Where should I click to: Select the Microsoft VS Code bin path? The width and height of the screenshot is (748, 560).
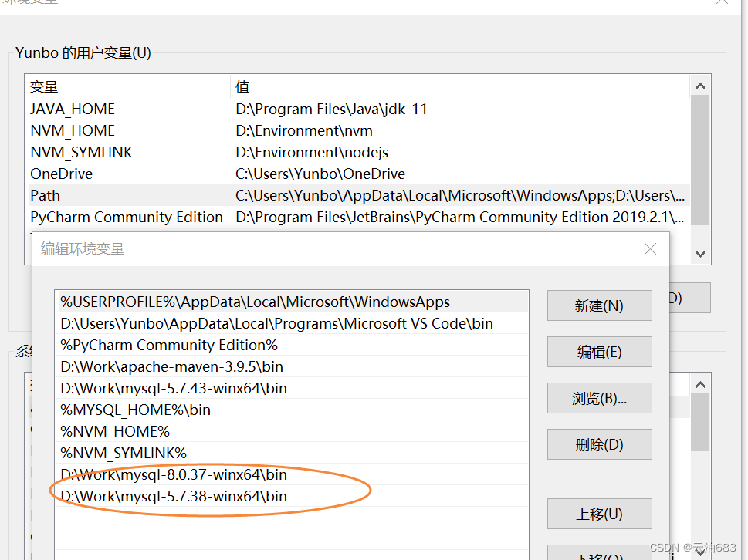[193, 323]
